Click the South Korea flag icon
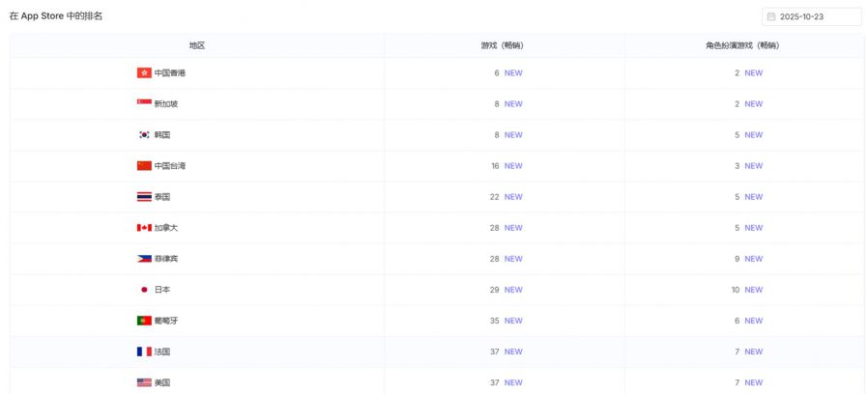 (144, 134)
